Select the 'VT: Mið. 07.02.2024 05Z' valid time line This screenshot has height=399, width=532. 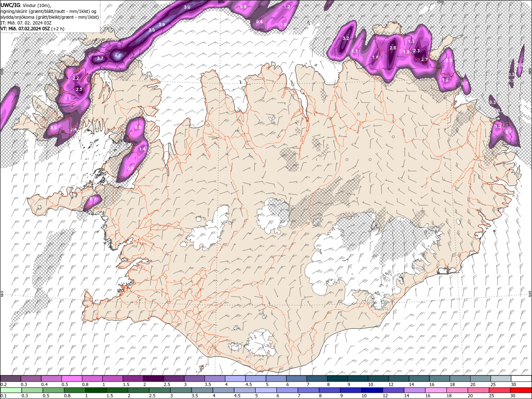click(x=25, y=29)
